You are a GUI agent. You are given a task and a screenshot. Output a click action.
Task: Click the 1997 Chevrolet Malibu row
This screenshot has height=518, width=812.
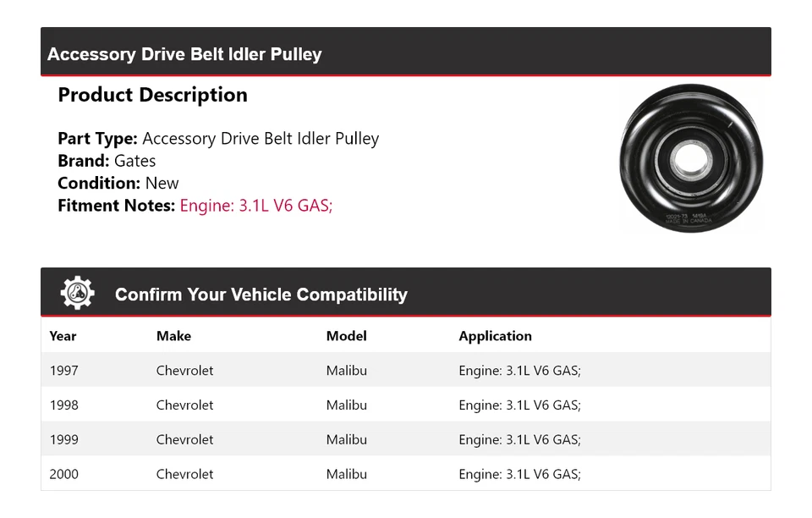click(x=406, y=370)
